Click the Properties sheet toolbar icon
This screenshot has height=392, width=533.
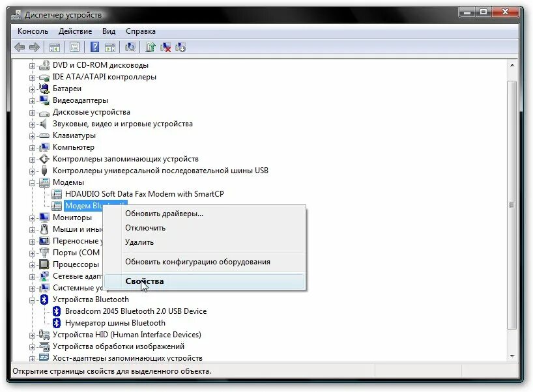tap(74, 48)
